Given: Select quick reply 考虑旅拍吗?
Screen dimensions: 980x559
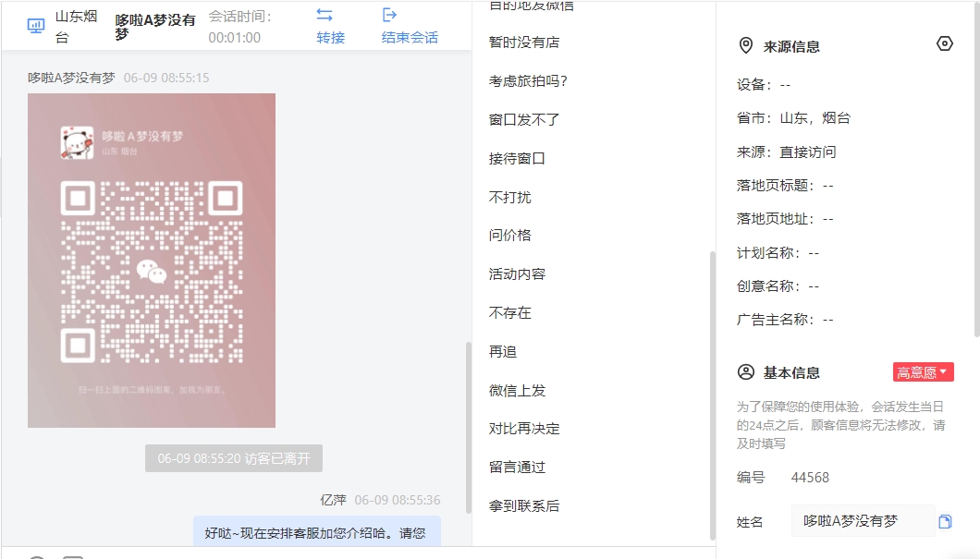Looking at the screenshot, I should click(528, 81).
